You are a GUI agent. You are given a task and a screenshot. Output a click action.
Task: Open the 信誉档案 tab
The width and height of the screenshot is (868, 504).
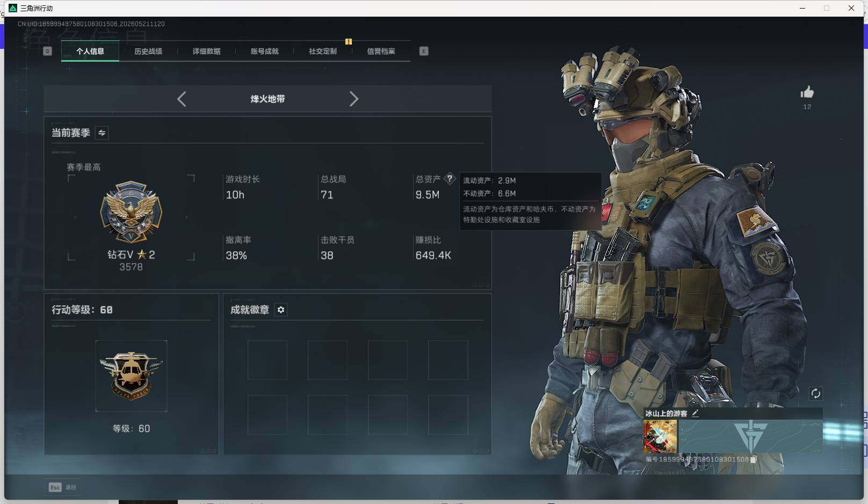381,52
